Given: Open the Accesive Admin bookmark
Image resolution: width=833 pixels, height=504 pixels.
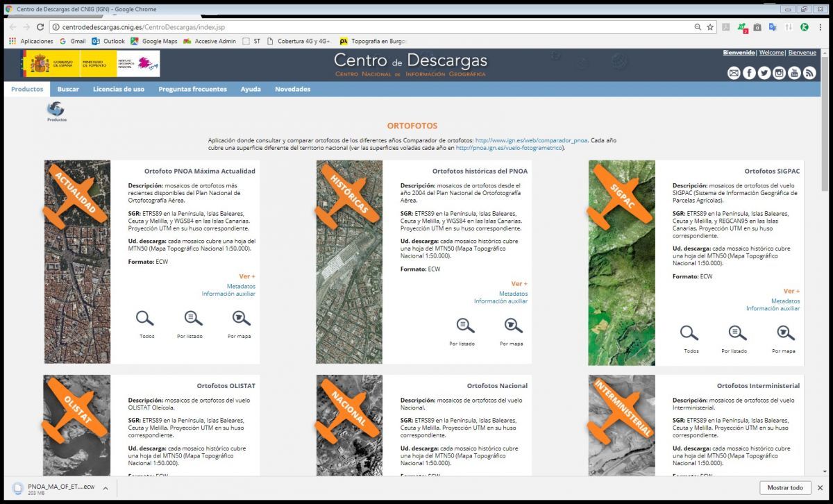Looking at the screenshot, I should [210, 41].
